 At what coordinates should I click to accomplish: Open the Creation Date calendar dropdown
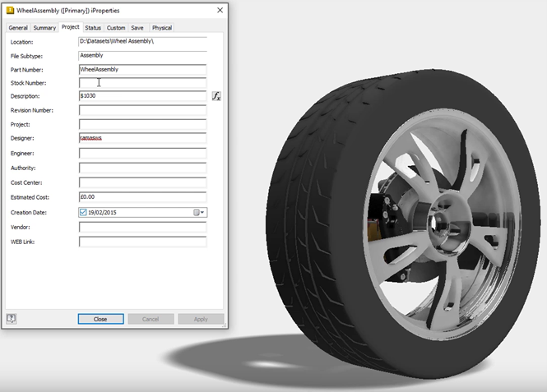[199, 212]
